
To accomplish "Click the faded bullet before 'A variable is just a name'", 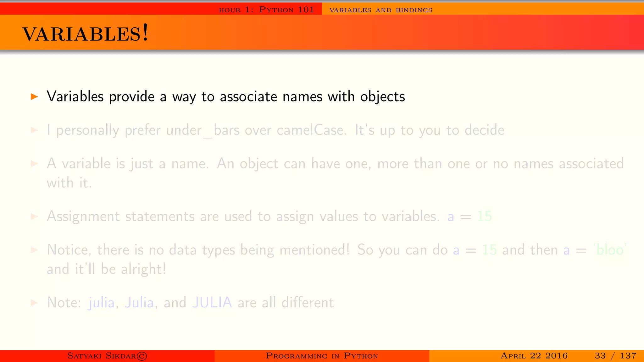I will click(34, 164).
